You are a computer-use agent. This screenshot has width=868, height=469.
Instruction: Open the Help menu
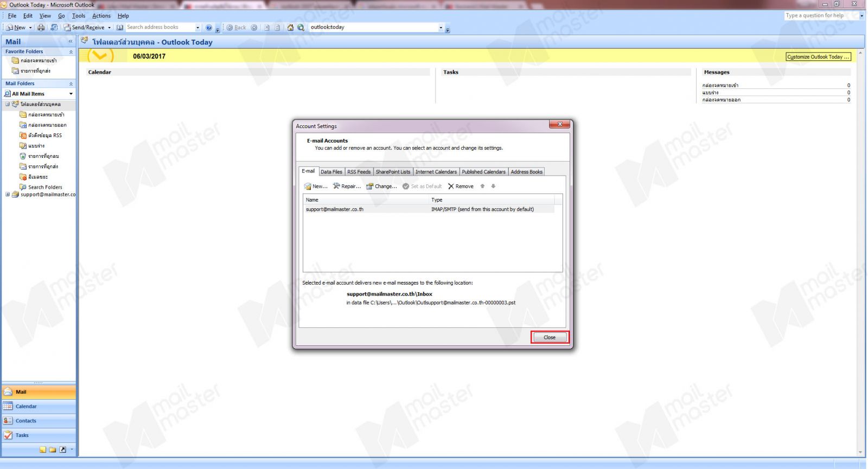123,16
